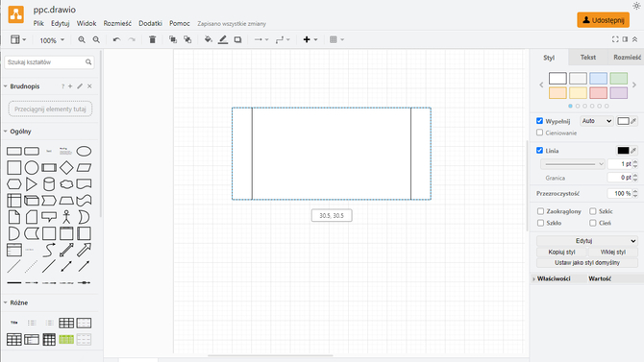Click the Kopiuj styl button
The image size is (644, 362).
pyautogui.click(x=561, y=252)
